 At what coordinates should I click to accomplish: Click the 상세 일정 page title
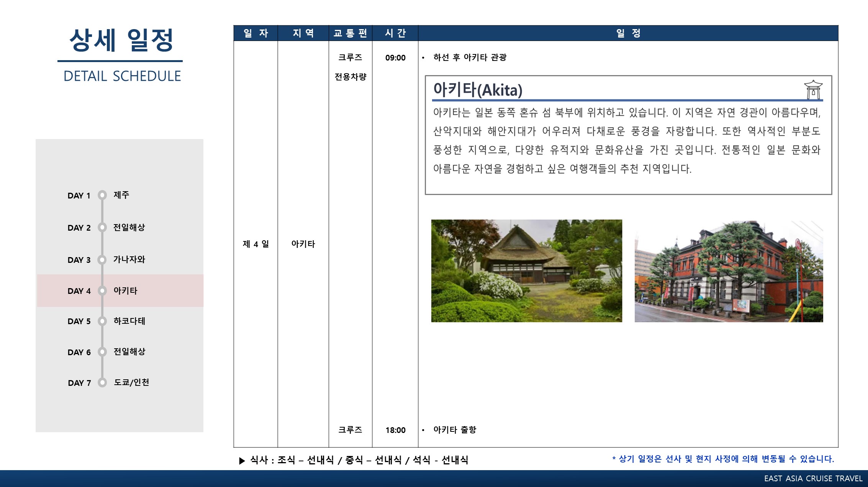click(121, 40)
